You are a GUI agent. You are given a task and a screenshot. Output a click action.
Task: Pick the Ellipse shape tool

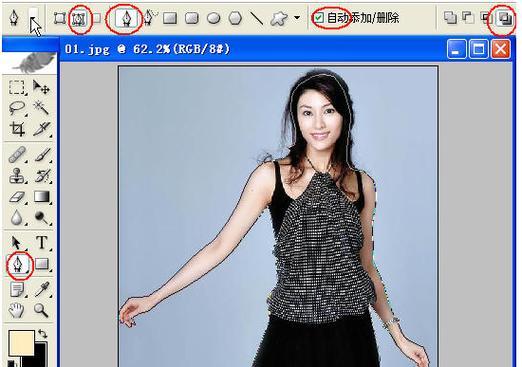[214, 18]
